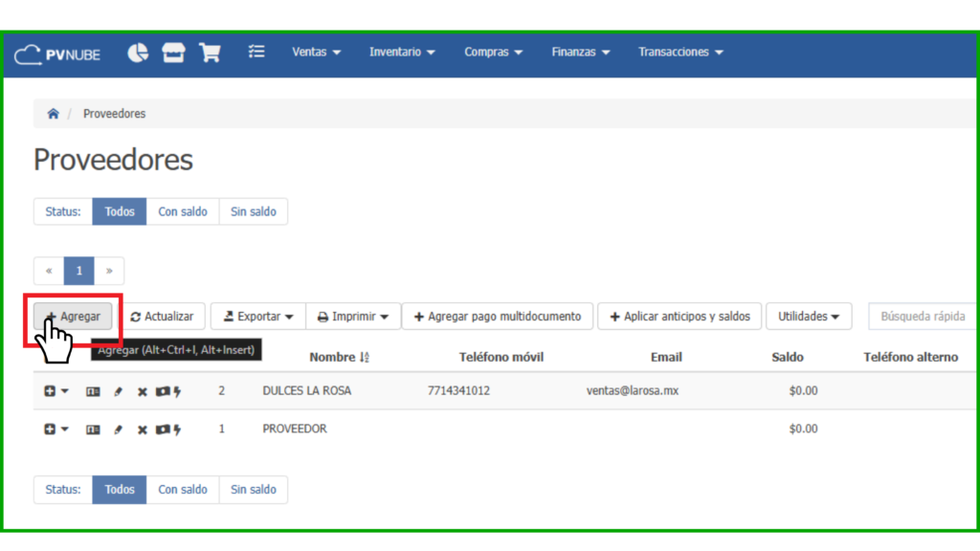Click the Agregar button
The height and width of the screenshot is (551, 980).
pyautogui.click(x=73, y=317)
